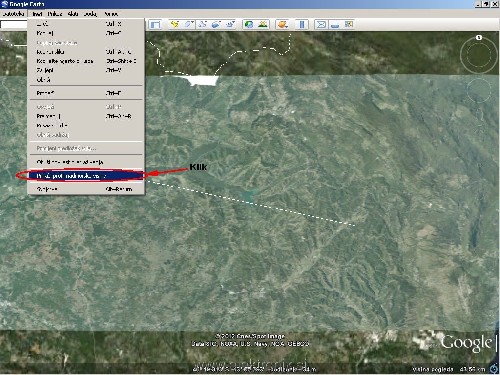Click the Email envelope icon
The image size is (500, 375).
[x=321, y=24]
